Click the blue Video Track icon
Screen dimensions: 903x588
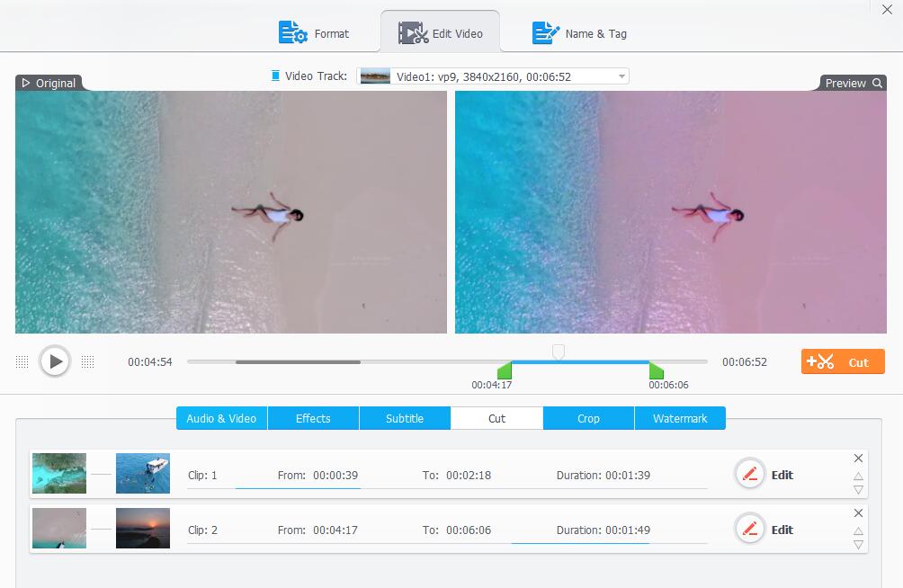point(276,76)
